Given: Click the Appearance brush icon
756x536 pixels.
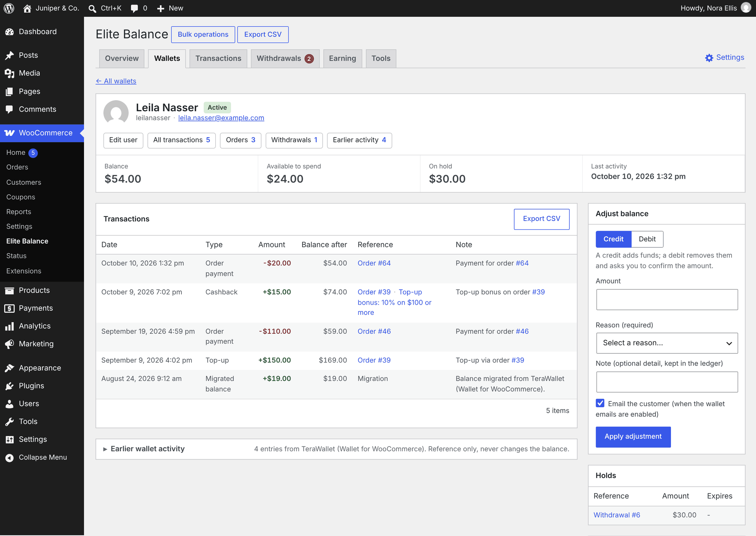Looking at the screenshot, I should (9, 368).
